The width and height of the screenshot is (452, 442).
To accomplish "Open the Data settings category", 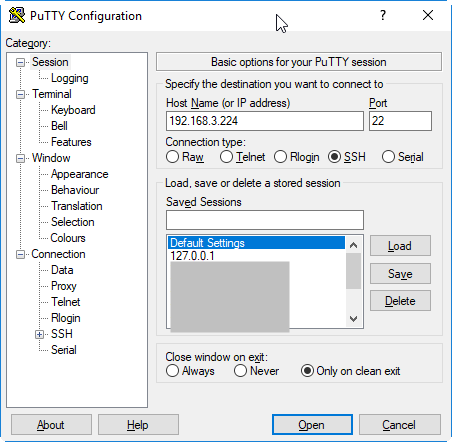I will click(x=62, y=270).
